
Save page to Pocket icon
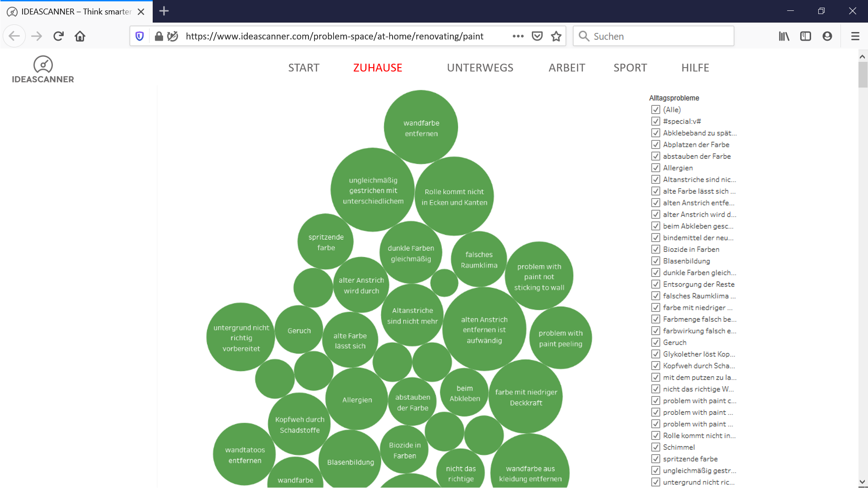tap(537, 36)
